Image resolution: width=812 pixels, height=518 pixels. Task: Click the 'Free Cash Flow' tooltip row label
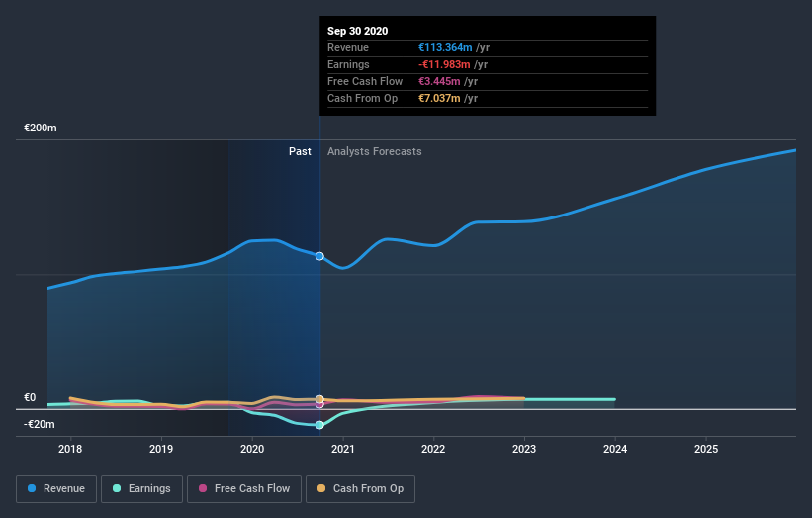pyautogui.click(x=365, y=81)
